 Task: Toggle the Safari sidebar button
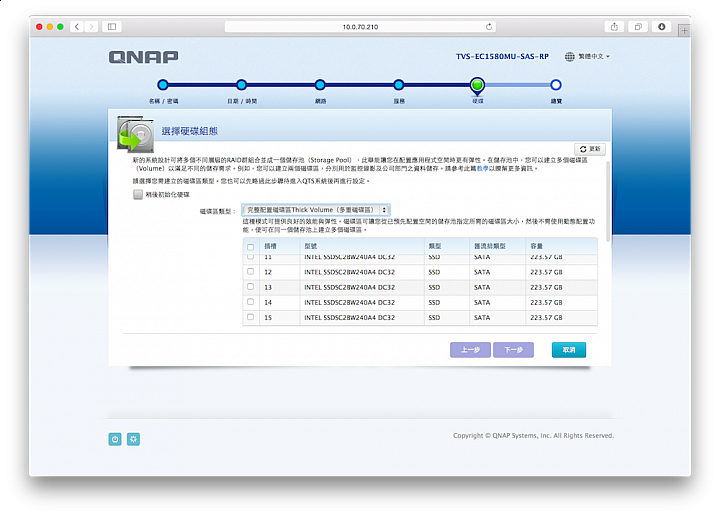coord(112,27)
